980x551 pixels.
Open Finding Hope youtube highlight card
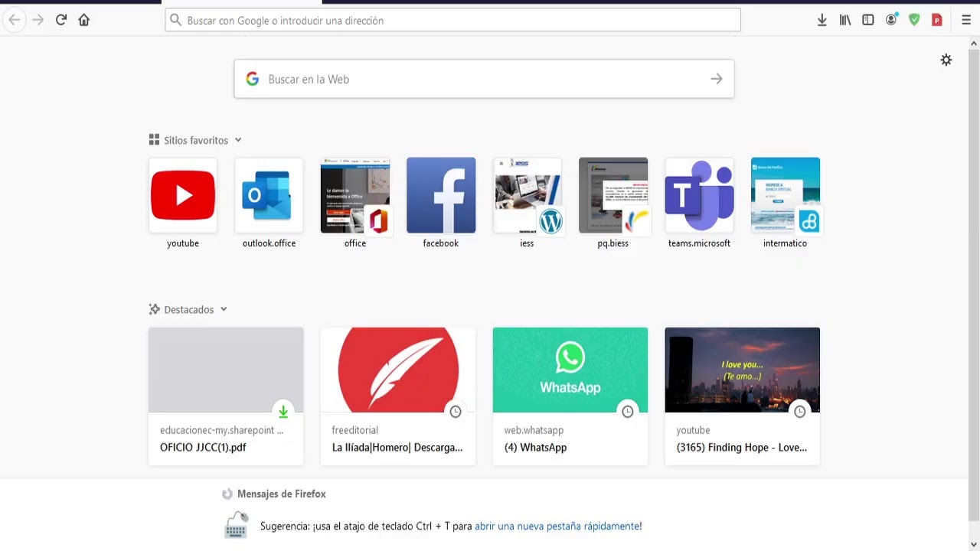743,396
